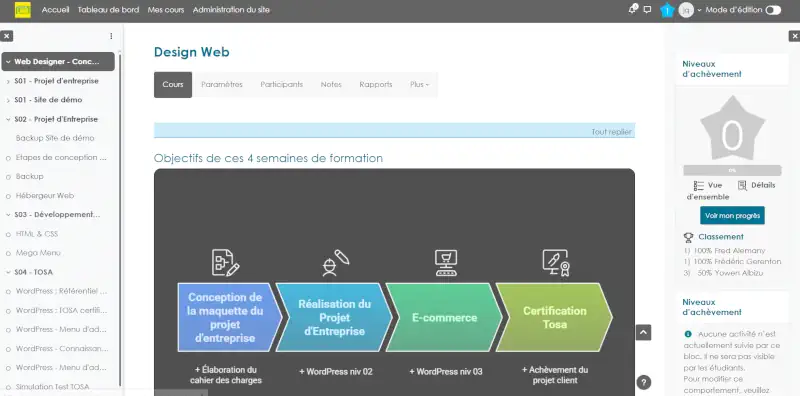Click the green E-commerce arrow shape

(444, 317)
